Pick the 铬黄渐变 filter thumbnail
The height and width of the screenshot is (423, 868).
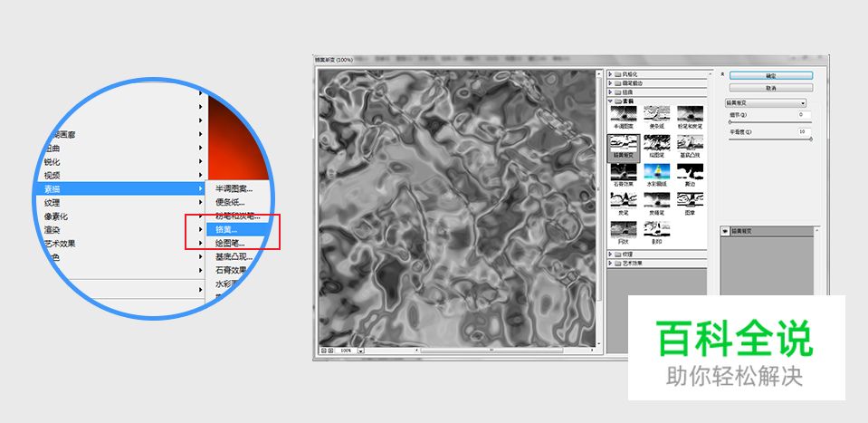pyautogui.click(x=625, y=145)
